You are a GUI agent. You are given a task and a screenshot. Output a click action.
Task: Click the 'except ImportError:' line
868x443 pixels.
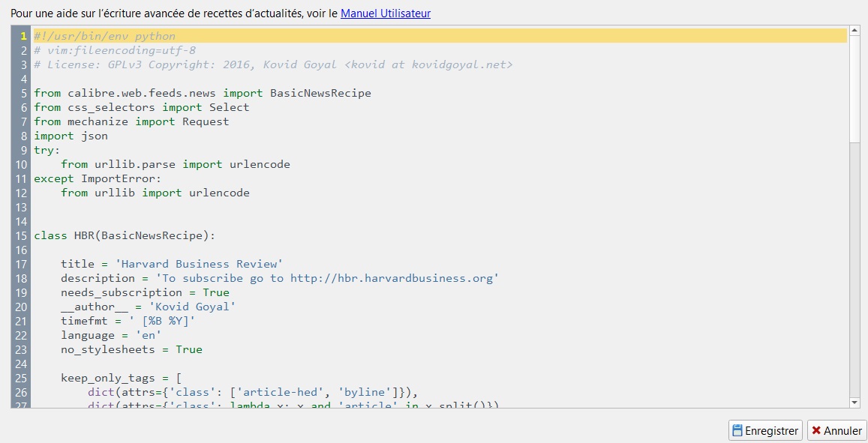[x=98, y=178]
